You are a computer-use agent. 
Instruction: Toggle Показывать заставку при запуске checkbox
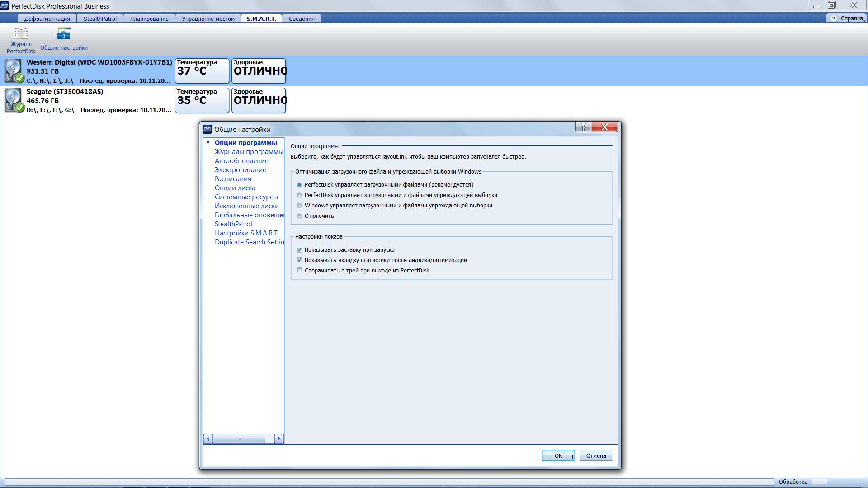click(x=299, y=249)
